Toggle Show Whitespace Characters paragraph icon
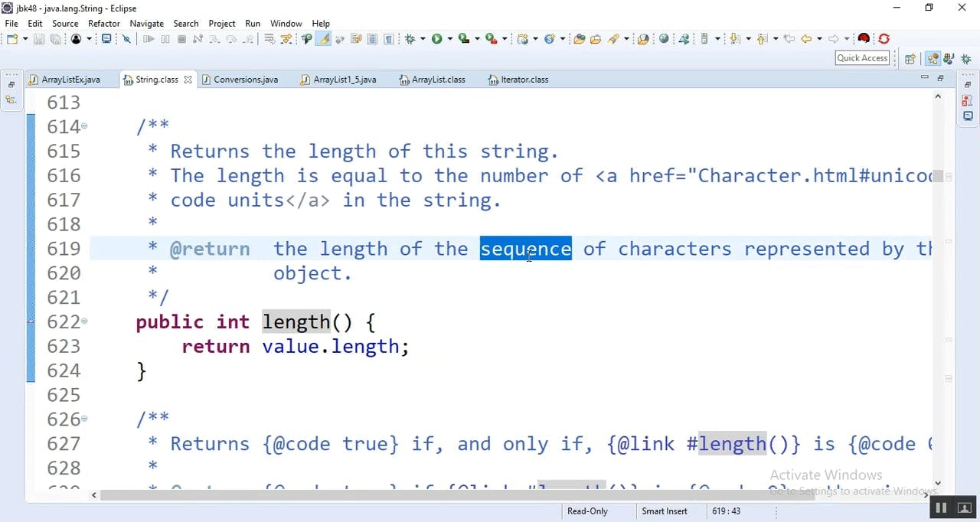The height and width of the screenshot is (522, 980). (x=389, y=39)
